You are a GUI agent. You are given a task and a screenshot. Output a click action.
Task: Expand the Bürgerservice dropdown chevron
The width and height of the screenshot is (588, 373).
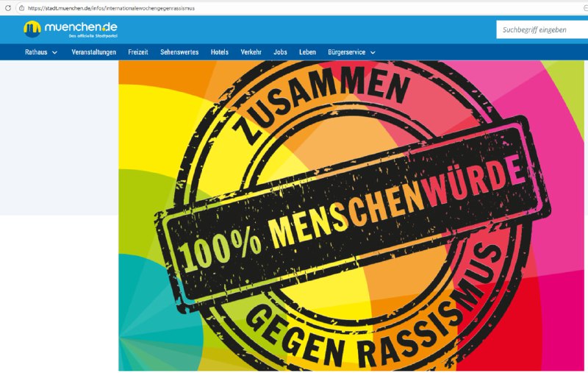point(373,52)
